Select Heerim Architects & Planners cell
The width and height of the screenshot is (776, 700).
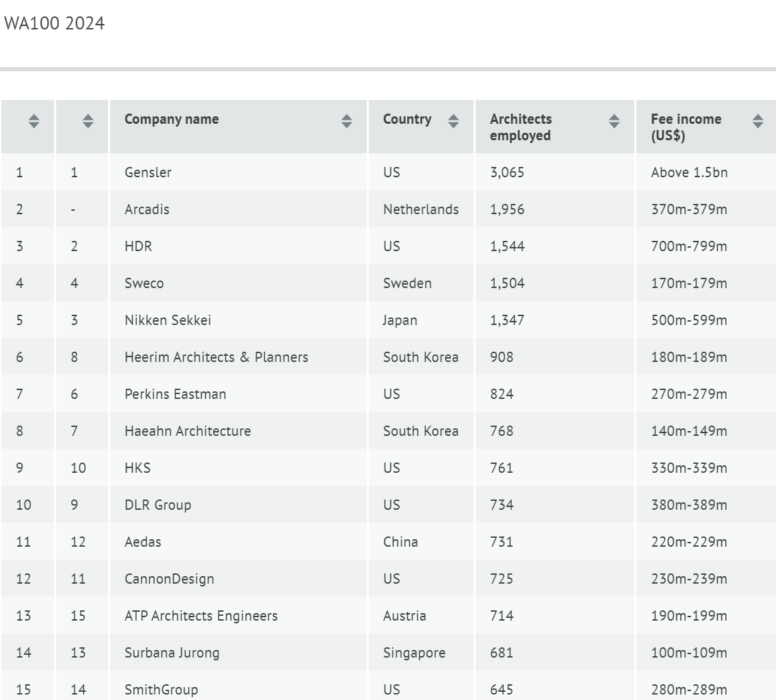pyautogui.click(x=239, y=357)
